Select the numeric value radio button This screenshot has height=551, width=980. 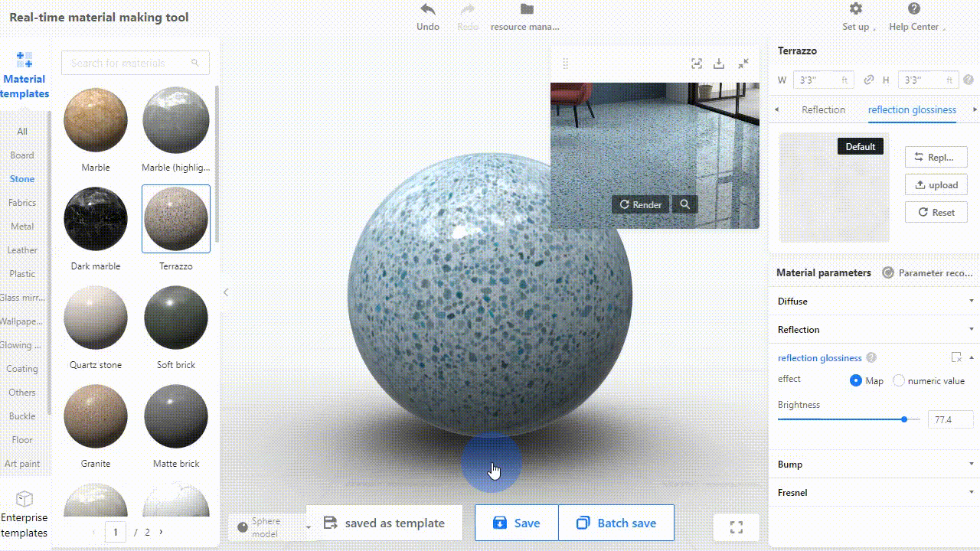[x=899, y=380]
